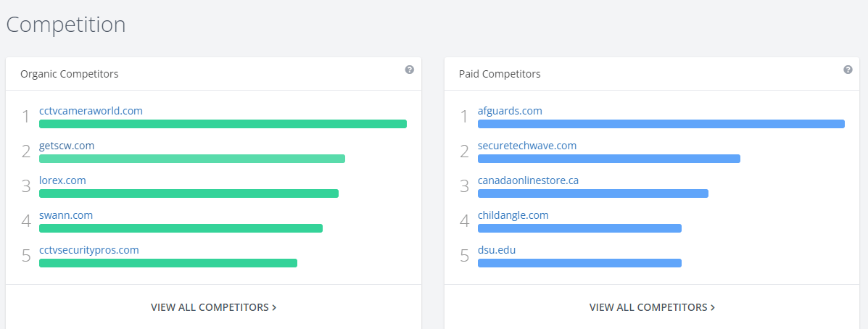Click the green bar under cctvsecuritypros.com

pyautogui.click(x=168, y=263)
